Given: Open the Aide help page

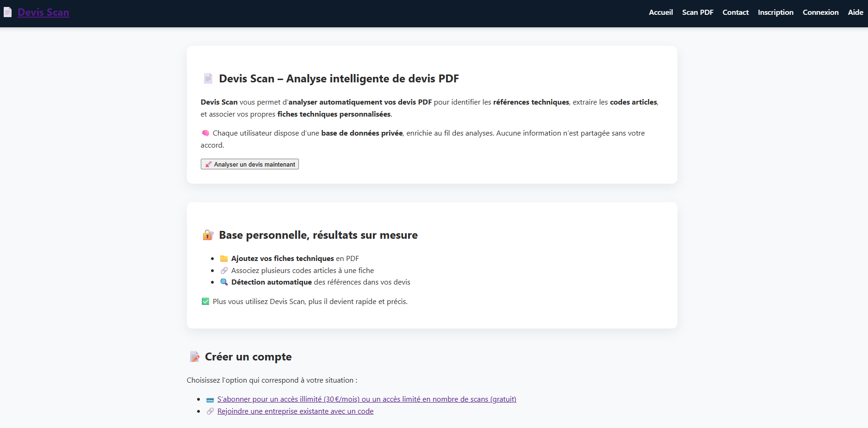Looking at the screenshot, I should (855, 12).
